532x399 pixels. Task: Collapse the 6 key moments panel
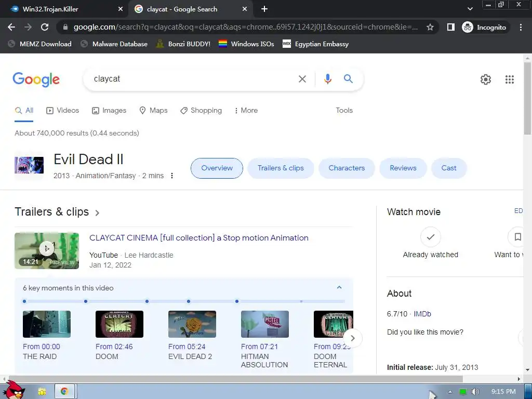tap(339, 288)
